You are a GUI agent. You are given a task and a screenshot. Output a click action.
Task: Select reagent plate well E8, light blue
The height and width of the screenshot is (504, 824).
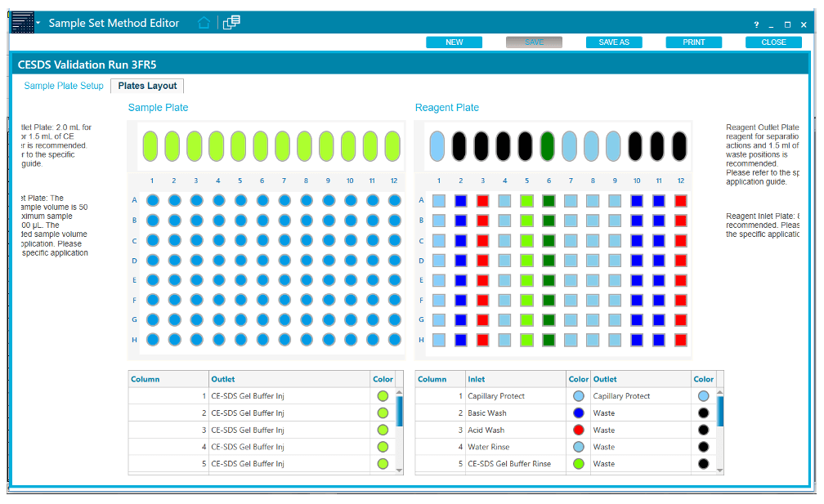(x=593, y=280)
